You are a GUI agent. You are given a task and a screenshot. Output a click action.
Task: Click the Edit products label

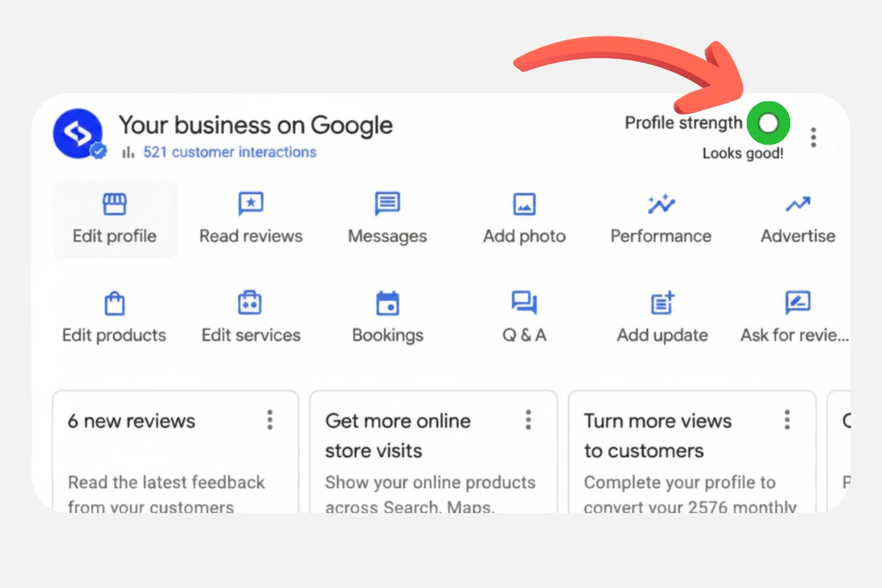pos(115,335)
